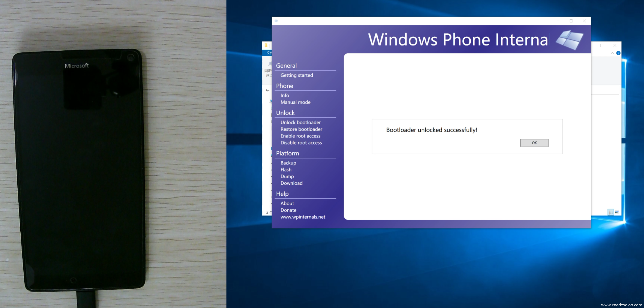644x308 pixels.
Task: Open the Flash platform page
Action: click(x=286, y=170)
